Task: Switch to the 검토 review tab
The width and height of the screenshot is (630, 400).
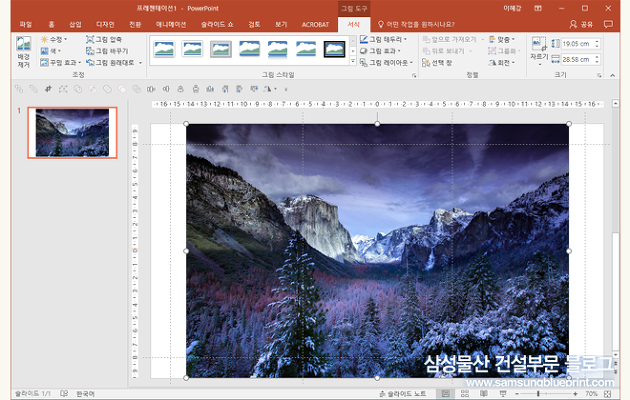Action: click(x=254, y=24)
